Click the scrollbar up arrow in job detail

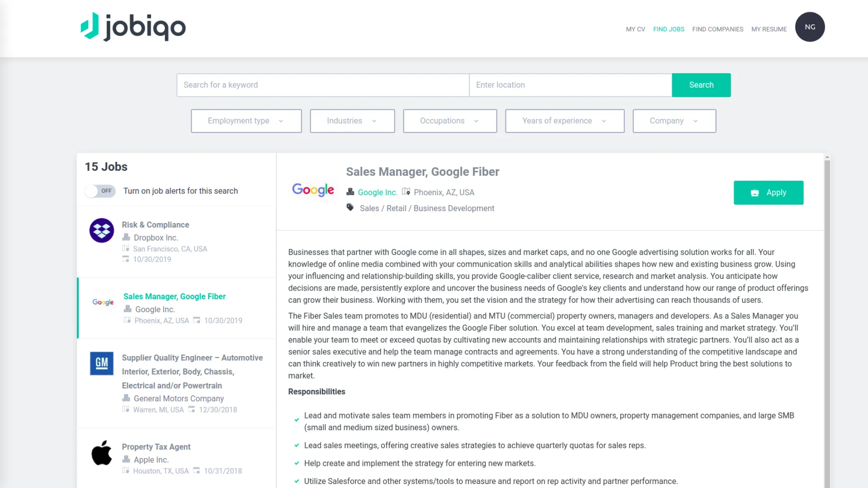click(827, 157)
